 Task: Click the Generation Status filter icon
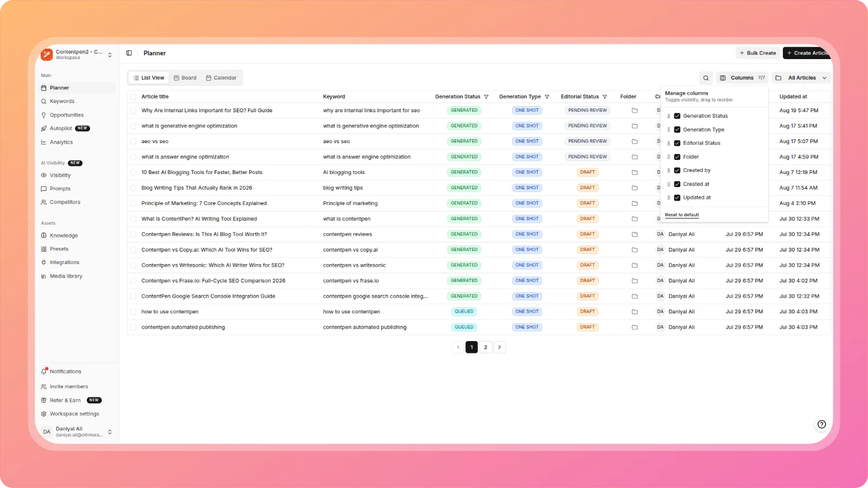tap(486, 97)
